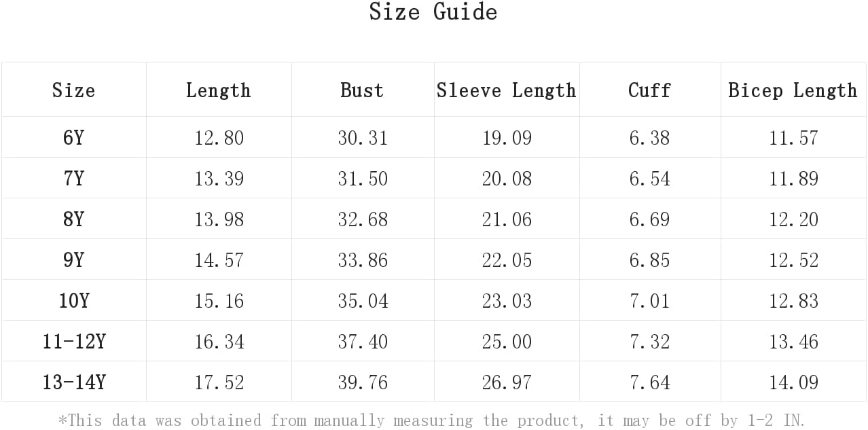This screenshot has width=868, height=430.
Task: Select the 11-12Y size row label
Action: pyautogui.click(x=73, y=342)
